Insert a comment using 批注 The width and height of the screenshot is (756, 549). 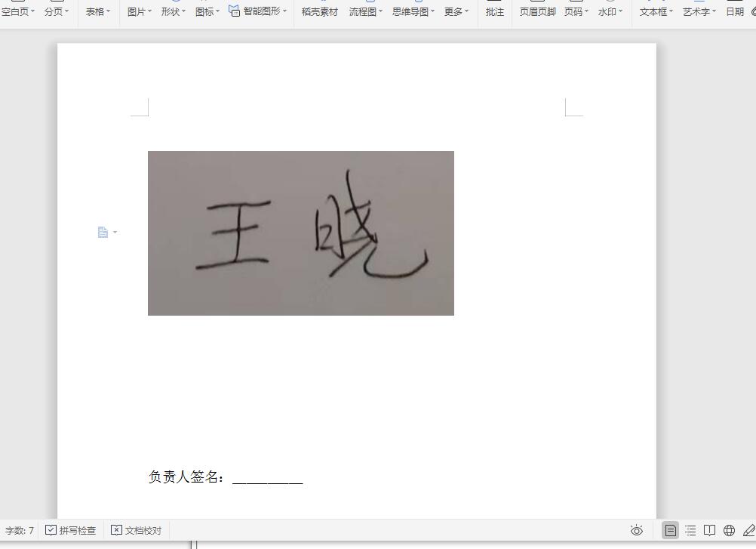[x=494, y=11]
